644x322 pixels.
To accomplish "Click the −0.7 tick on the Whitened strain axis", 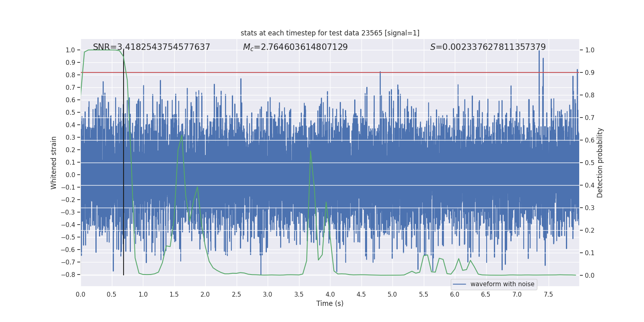I will coord(68,262).
